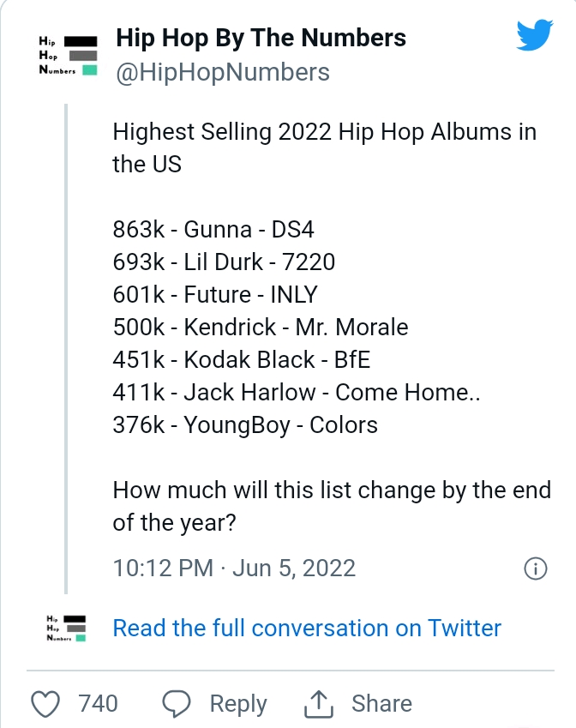Click the Reply label
Screen dimensions: 576x728
(x=237, y=703)
